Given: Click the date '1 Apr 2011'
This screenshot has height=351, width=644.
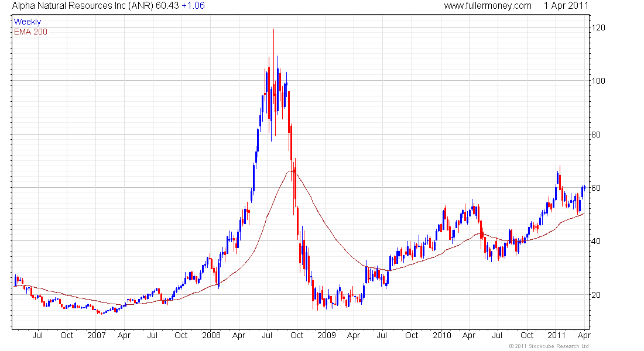Looking at the screenshot, I should point(566,6).
